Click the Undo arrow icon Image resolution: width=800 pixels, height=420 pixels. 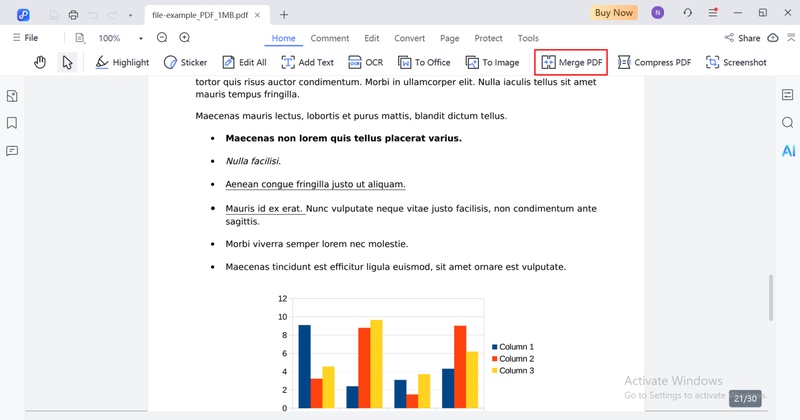93,15
